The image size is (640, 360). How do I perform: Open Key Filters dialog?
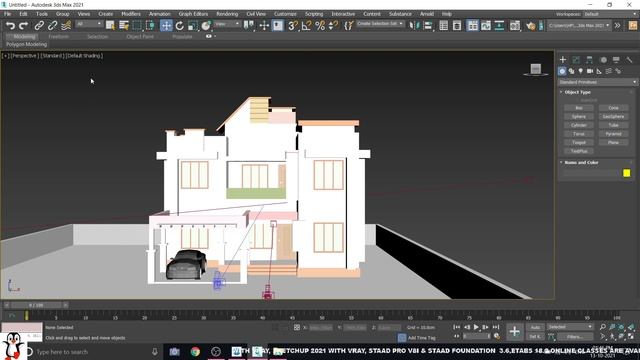tap(575, 336)
